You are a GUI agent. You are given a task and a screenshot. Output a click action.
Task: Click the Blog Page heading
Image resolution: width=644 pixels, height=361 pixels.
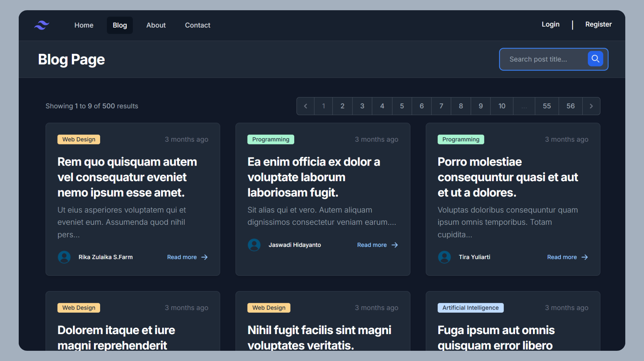tap(72, 60)
